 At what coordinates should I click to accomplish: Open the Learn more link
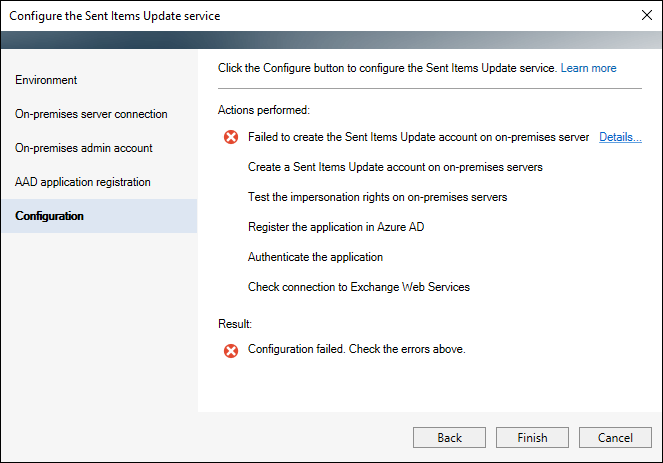pos(588,68)
